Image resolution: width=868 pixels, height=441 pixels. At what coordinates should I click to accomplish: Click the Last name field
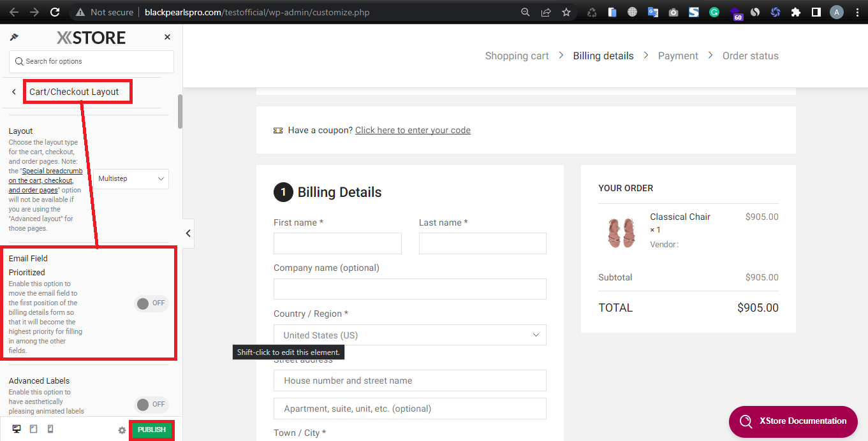pyautogui.click(x=483, y=243)
